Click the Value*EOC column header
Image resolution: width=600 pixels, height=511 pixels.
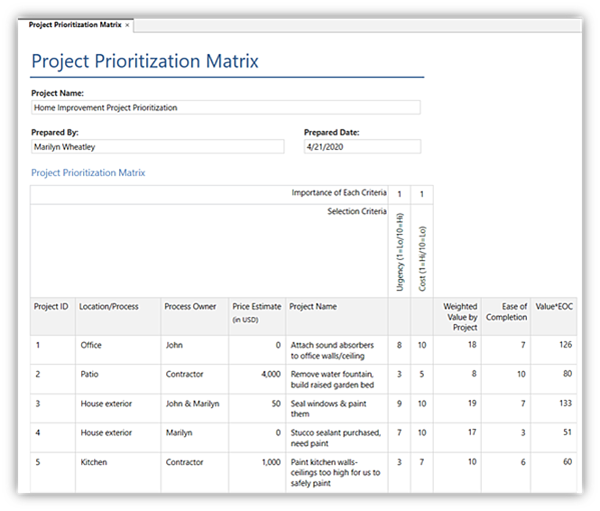(x=554, y=317)
